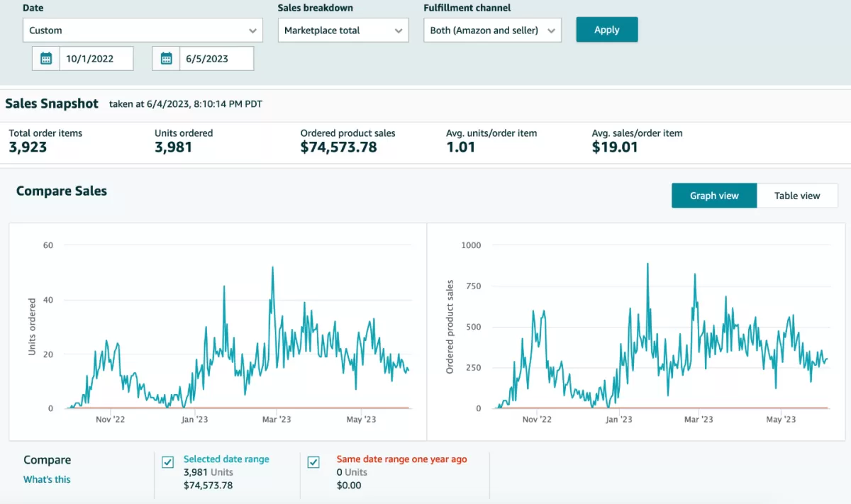Click the Mar '23 label on units chart

pos(277,420)
